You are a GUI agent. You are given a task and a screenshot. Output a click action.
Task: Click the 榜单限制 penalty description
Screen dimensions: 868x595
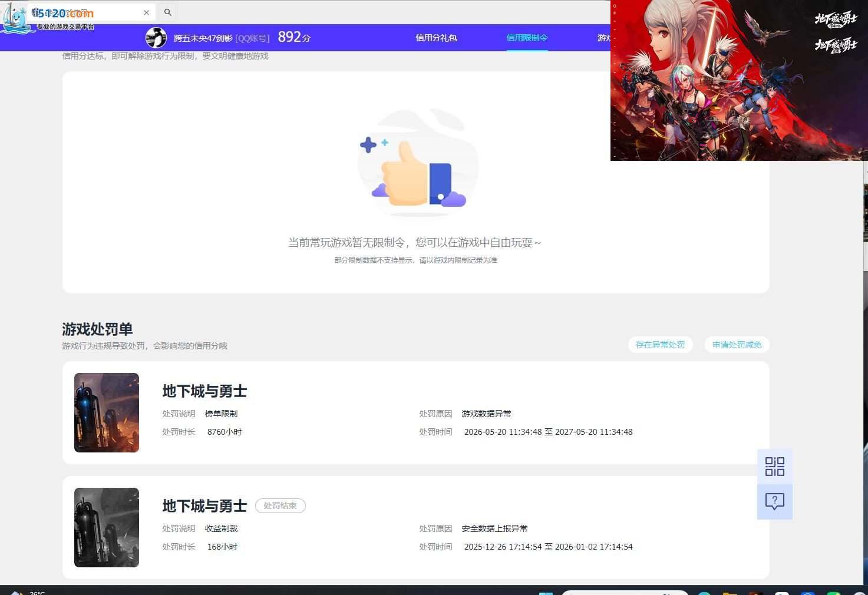221,414
